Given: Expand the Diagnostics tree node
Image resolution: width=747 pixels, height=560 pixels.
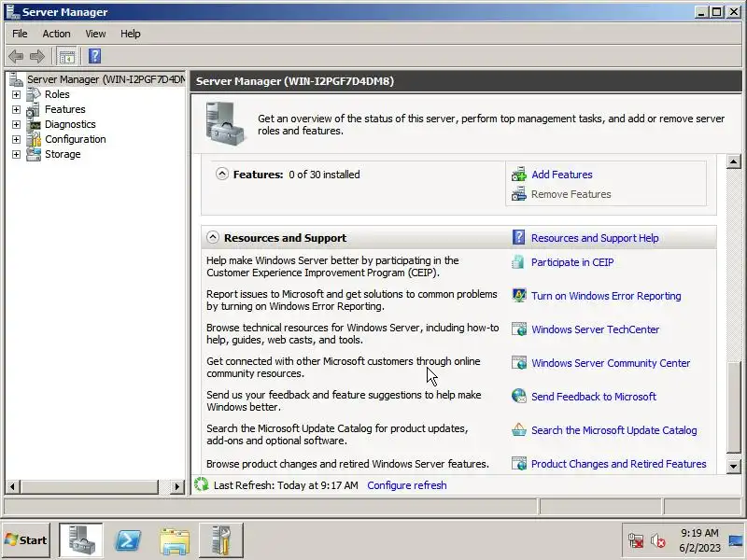Looking at the screenshot, I should click(x=16, y=125).
